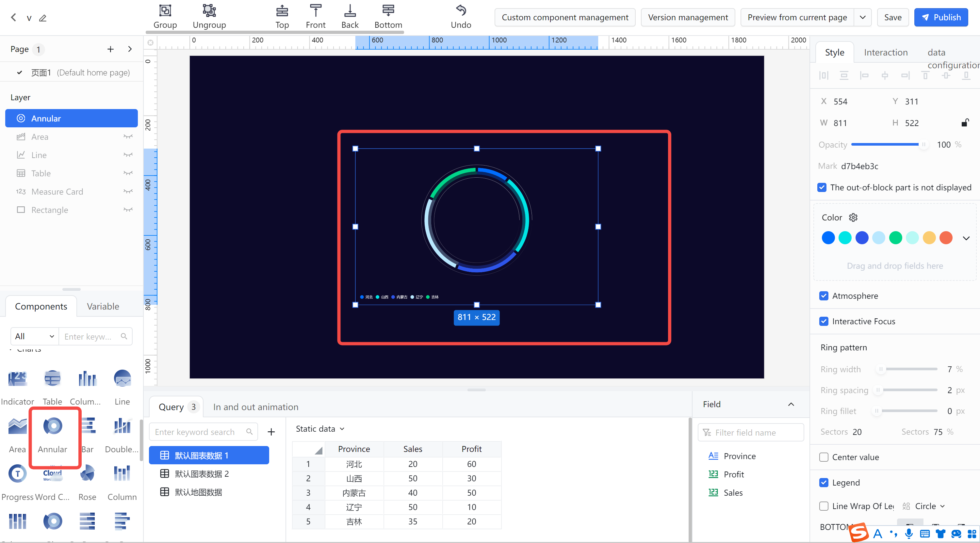This screenshot has width=980, height=543.
Task: Go back using the left arrow
Action: click(14, 18)
